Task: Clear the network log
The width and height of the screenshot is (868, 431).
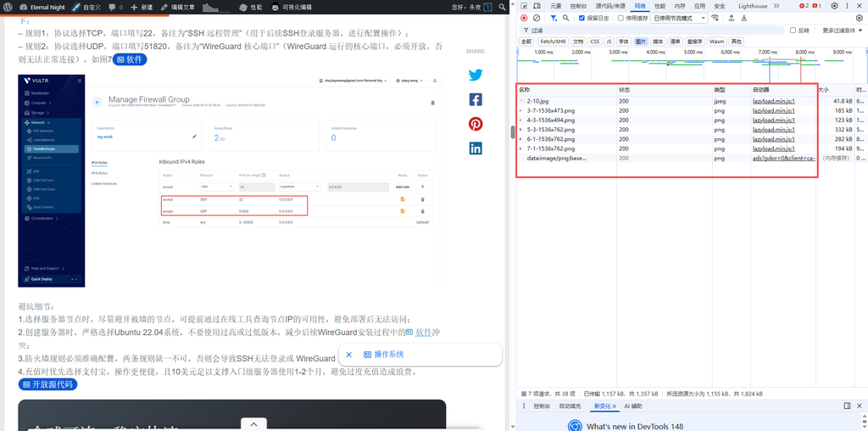Action: pyautogui.click(x=537, y=18)
